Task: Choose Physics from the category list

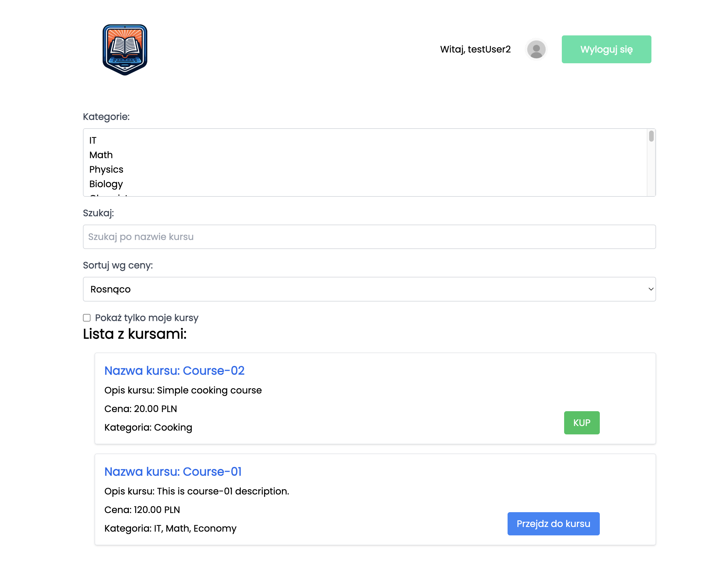Action: coord(106,169)
